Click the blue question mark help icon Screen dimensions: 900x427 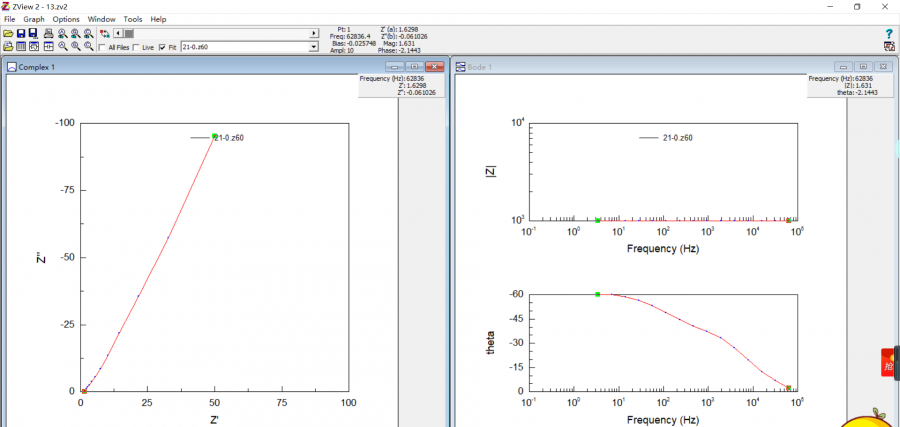coord(889,34)
